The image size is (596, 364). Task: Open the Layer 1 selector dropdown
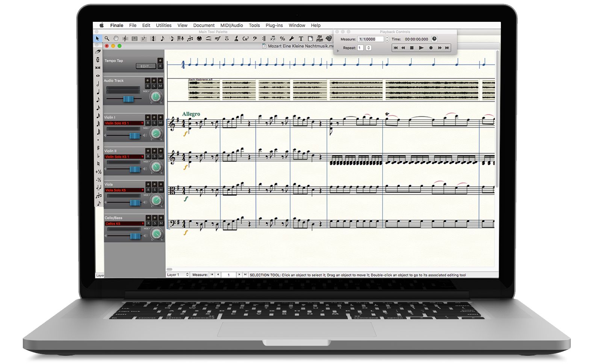pyautogui.click(x=178, y=275)
